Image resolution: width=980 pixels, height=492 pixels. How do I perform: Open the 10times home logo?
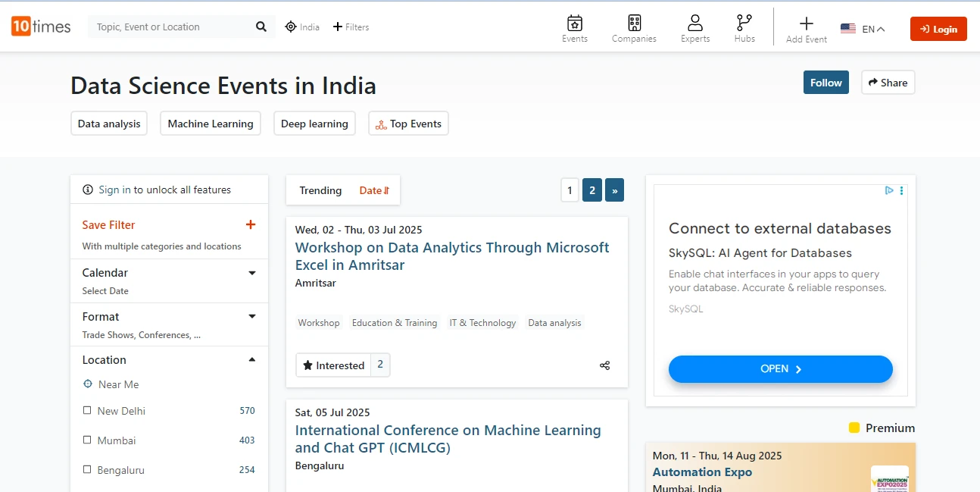[x=41, y=27]
